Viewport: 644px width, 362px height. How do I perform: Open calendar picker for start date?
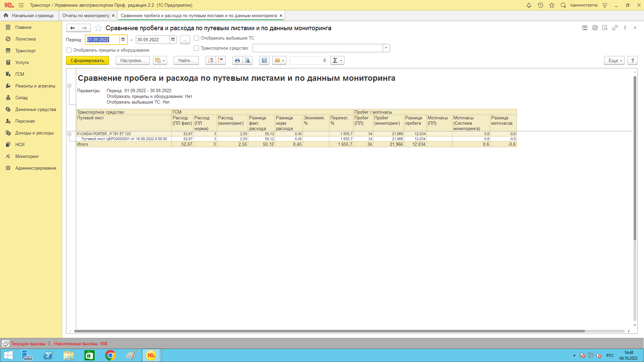[123, 40]
